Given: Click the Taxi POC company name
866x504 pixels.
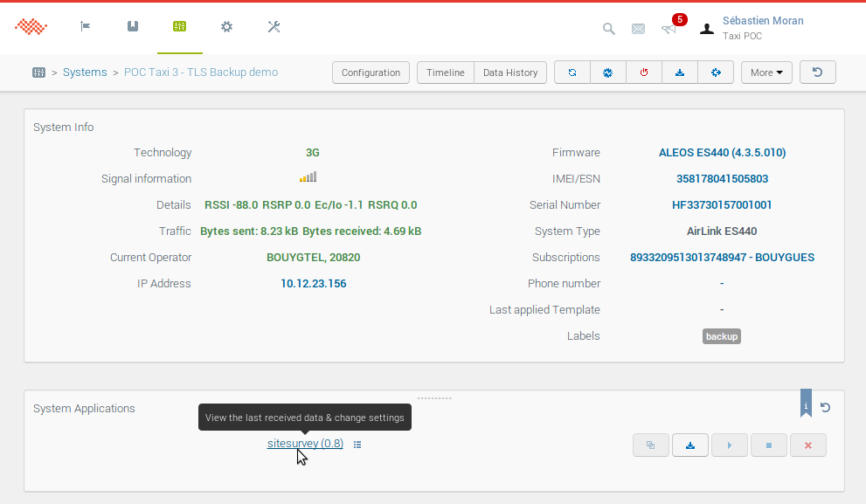Looking at the screenshot, I should (x=742, y=36).
